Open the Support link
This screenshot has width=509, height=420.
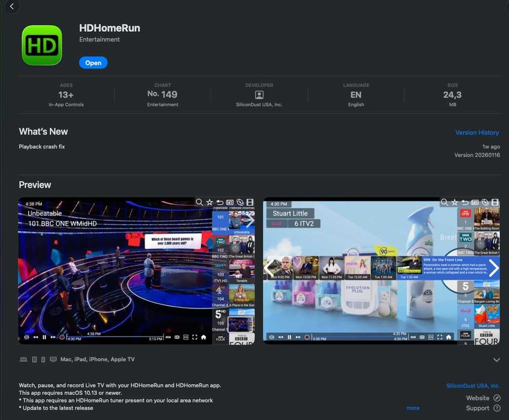(483, 409)
